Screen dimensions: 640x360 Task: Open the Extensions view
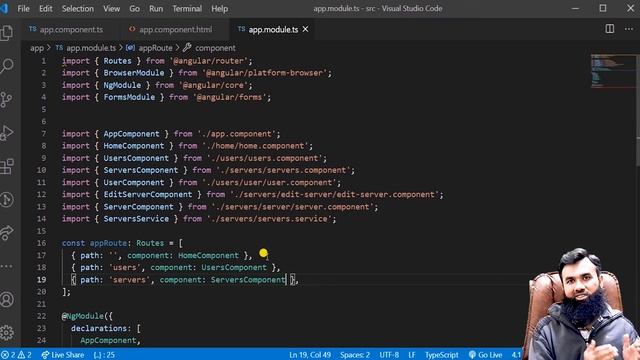[x=7, y=167]
